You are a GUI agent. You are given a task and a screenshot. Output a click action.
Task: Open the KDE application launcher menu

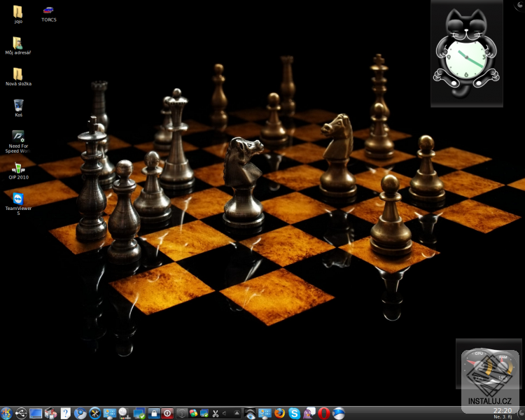click(6, 413)
